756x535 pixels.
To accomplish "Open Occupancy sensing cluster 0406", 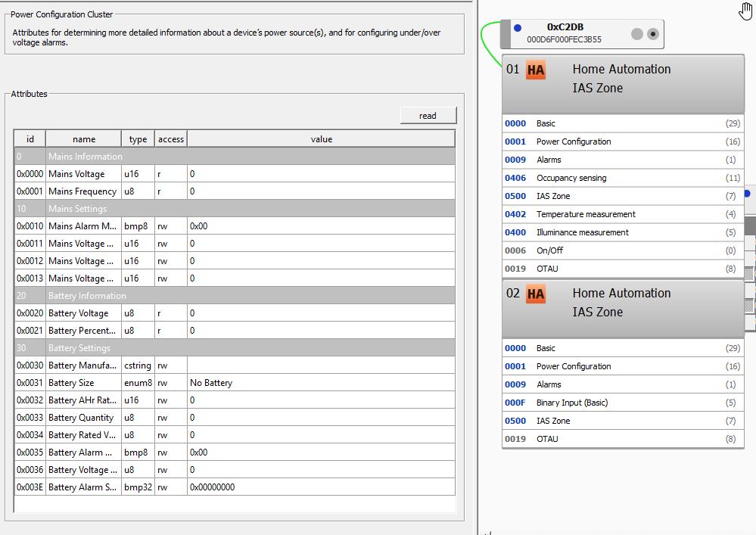I will (x=623, y=178).
